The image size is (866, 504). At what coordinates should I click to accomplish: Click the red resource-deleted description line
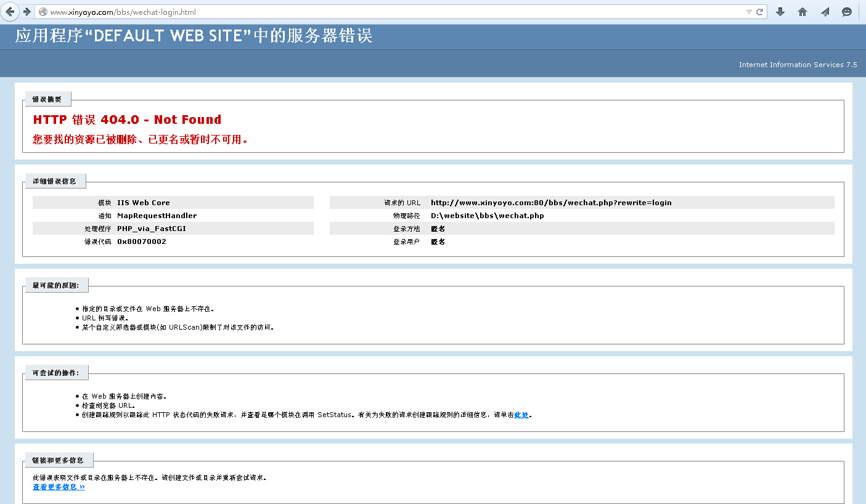coord(141,139)
